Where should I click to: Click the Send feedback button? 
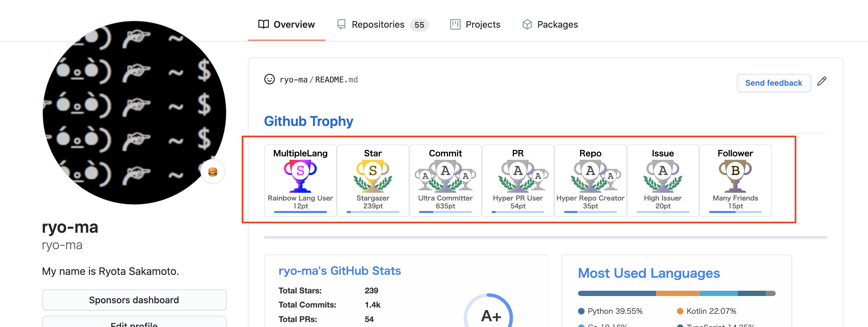(x=774, y=83)
